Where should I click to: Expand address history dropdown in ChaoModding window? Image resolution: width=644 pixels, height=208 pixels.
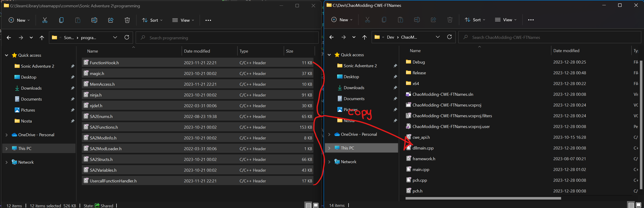[x=438, y=37]
